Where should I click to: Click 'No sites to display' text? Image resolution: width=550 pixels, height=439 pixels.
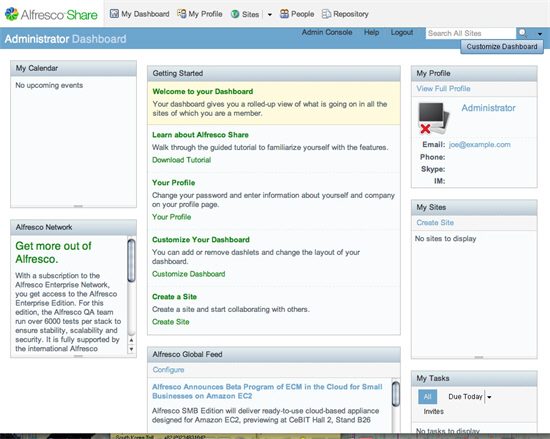click(x=445, y=238)
